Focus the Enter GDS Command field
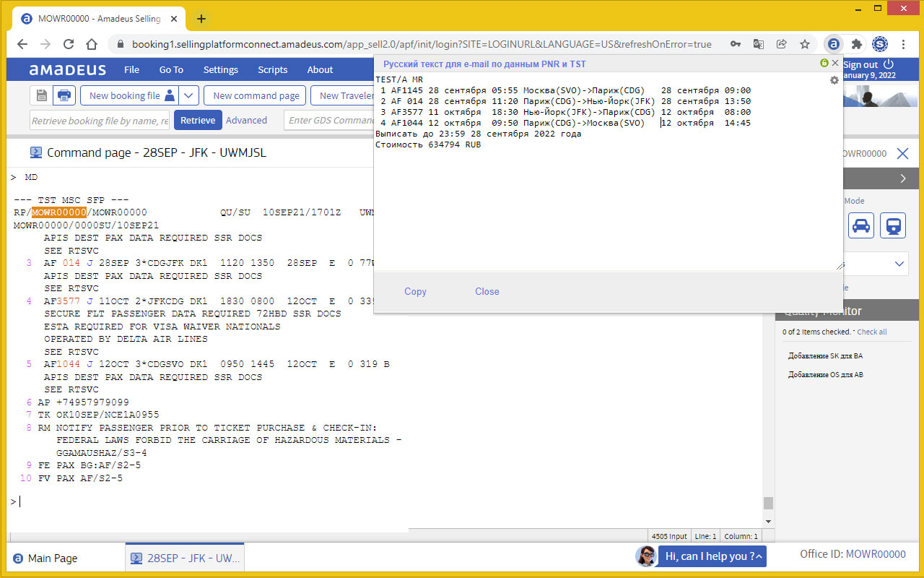This screenshot has width=924, height=578. (x=329, y=121)
